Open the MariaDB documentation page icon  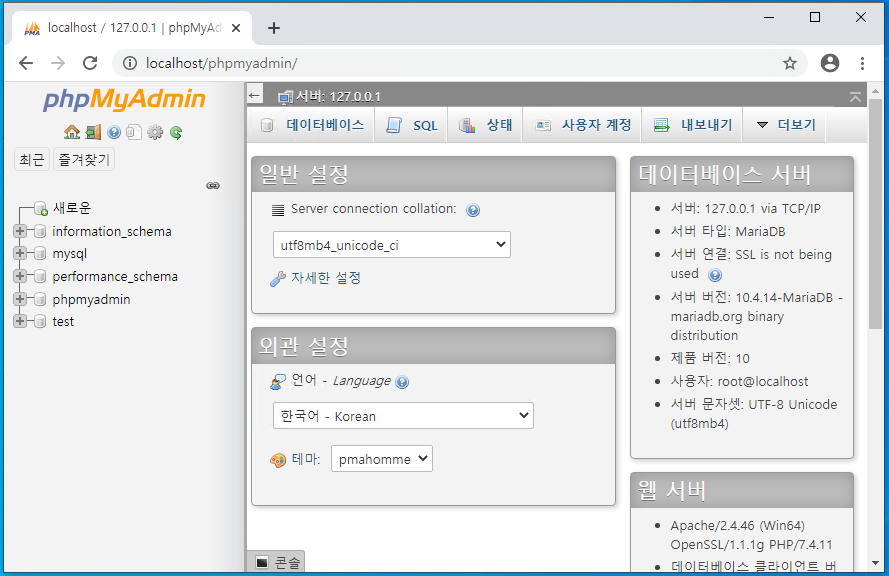134,132
